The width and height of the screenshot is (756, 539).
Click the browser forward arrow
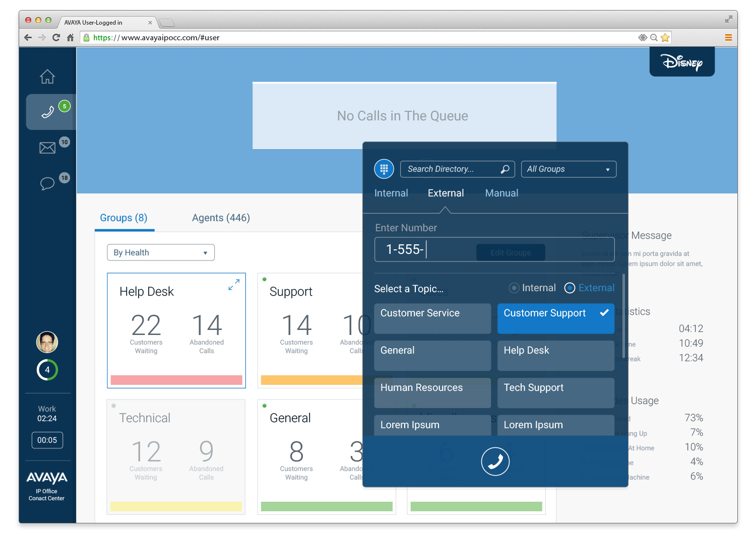click(42, 37)
